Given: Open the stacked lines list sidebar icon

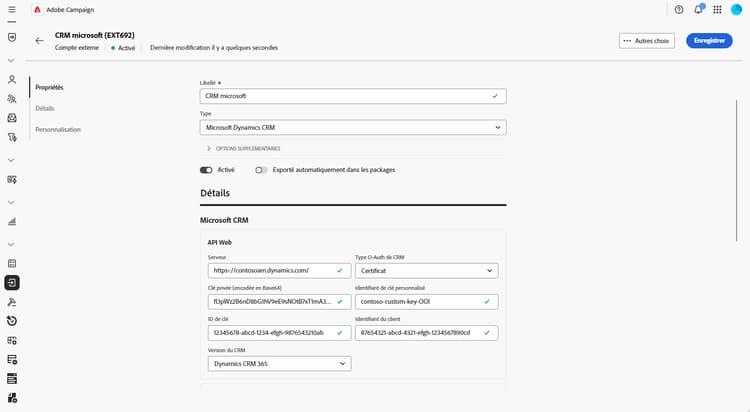Looking at the screenshot, I should coord(12,379).
